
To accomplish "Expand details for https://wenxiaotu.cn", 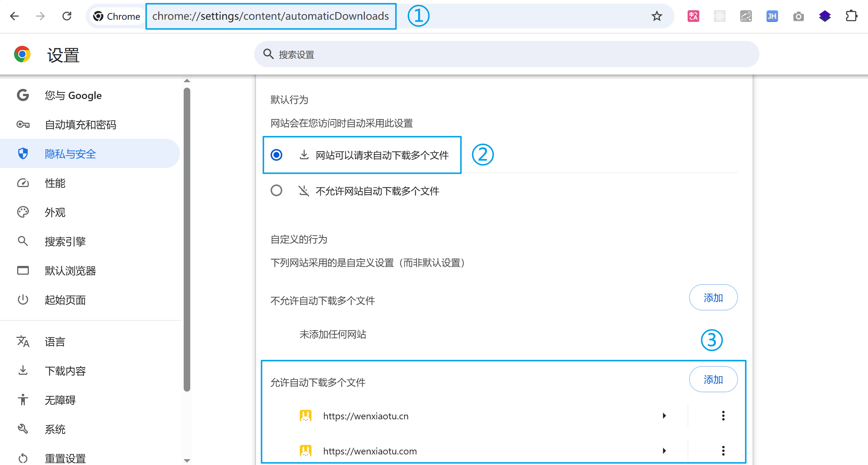I will click(x=664, y=416).
